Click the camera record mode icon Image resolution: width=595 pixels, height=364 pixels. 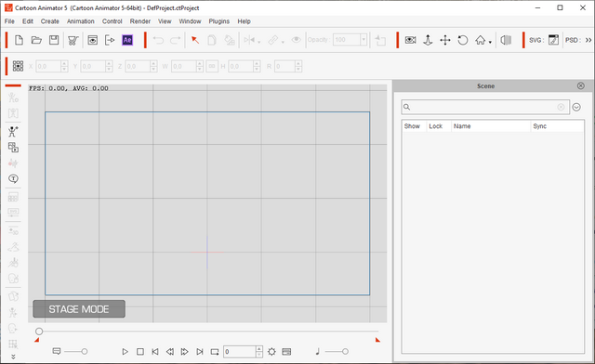[x=410, y=40]
